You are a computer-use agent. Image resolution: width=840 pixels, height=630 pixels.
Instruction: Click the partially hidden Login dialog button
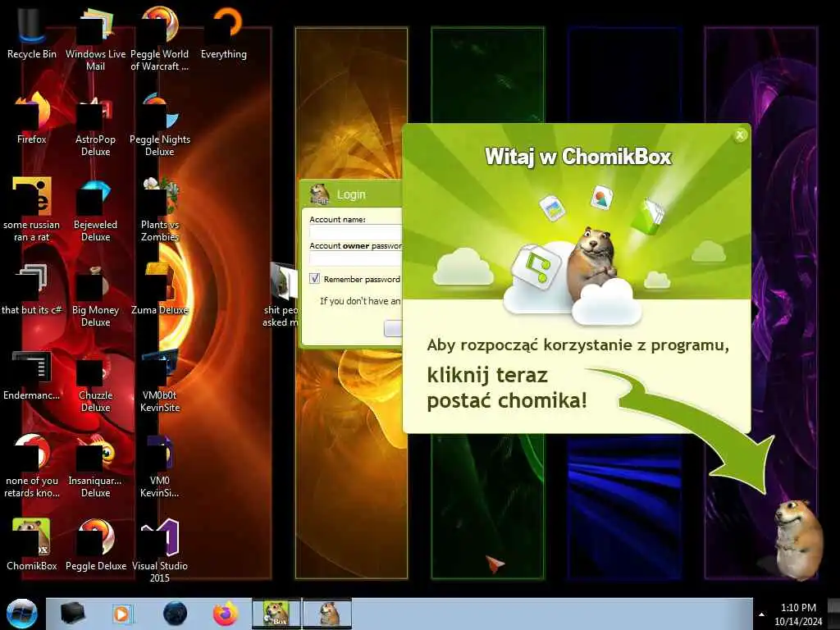[x=393, y=328]
